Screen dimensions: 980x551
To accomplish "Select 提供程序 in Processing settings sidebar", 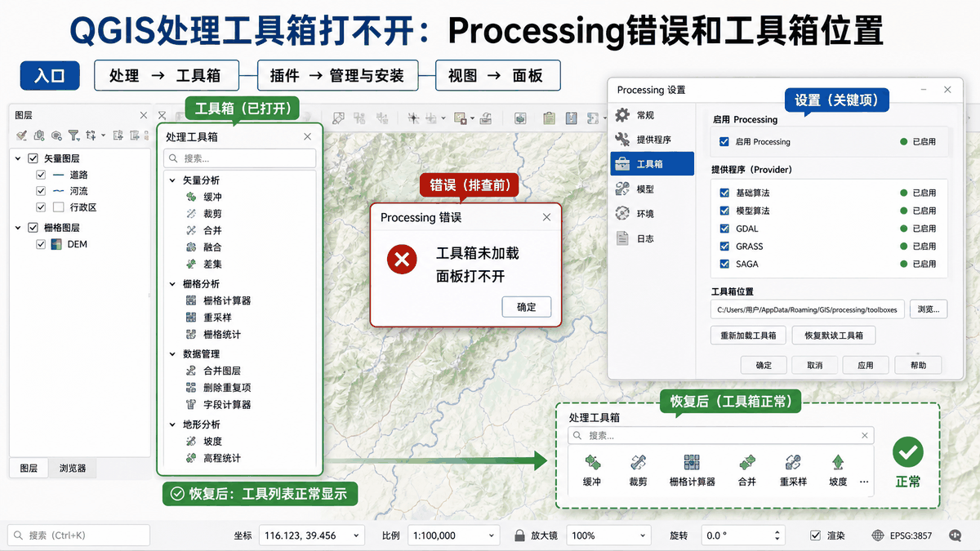I will pyautogui.click(x=653, y=140).
